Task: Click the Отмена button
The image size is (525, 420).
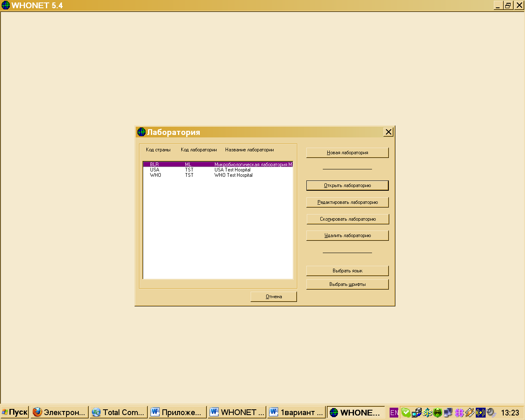Action: point(274,297)
